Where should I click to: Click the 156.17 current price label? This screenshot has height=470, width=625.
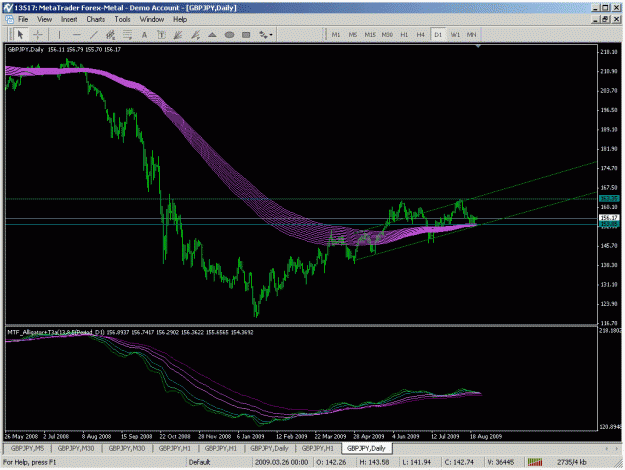609,218
